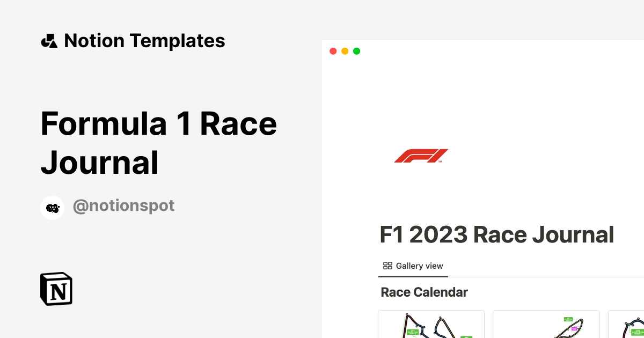Click the Notion Templates shapes logo icon
Image resolution: width=644 pixels, height=338 pixels.
click(49, 41)
